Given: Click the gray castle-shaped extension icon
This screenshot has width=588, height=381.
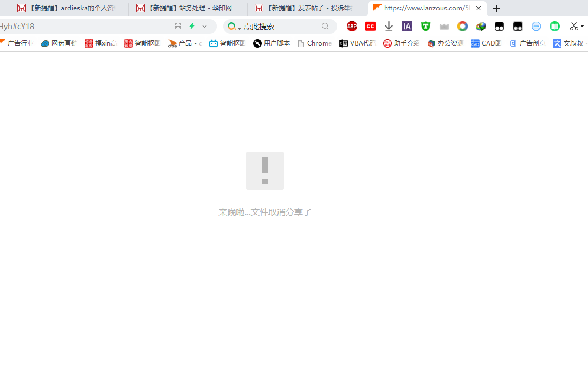Looking at the screenshot, I should [x=444, y=27].
